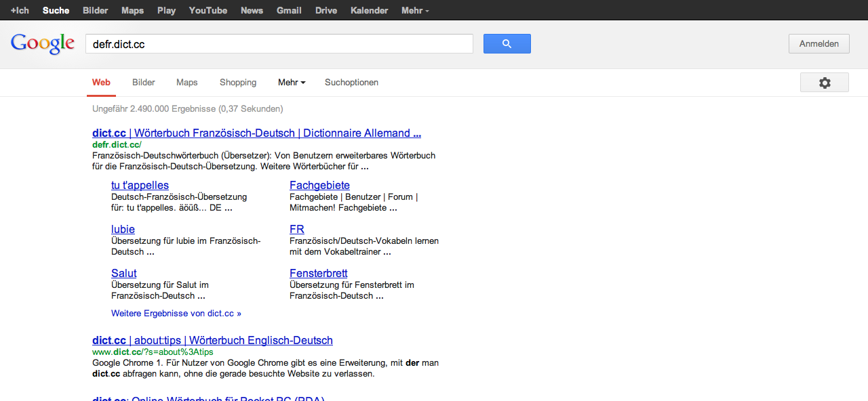Screen dimensions: 868x401
Task: Select the Maps results tab
Action: click(x=186, y=83)
